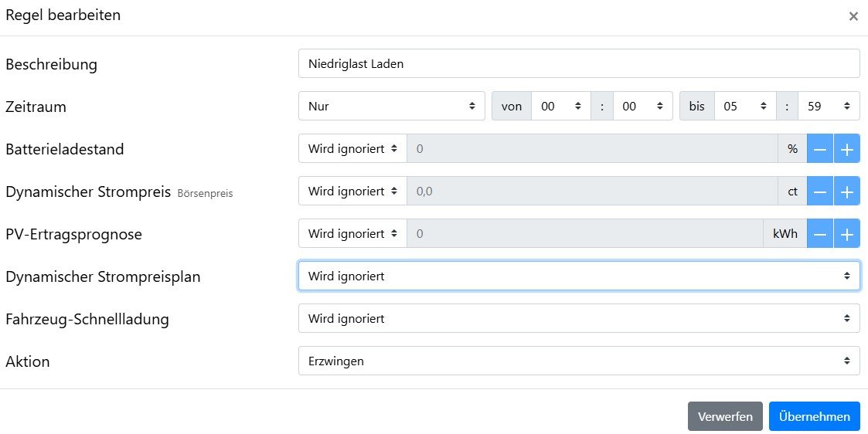Click the plus button for Batterieladestand

[846, 149]
